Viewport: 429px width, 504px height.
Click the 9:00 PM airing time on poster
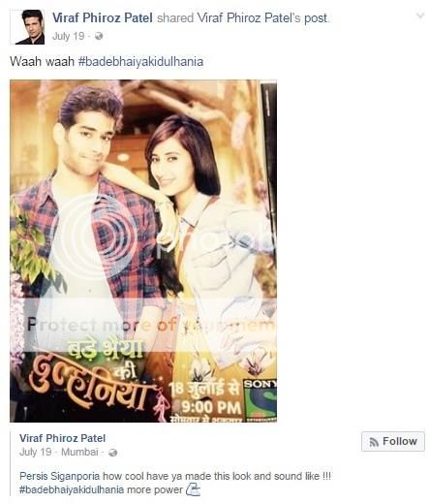(211, 408)
